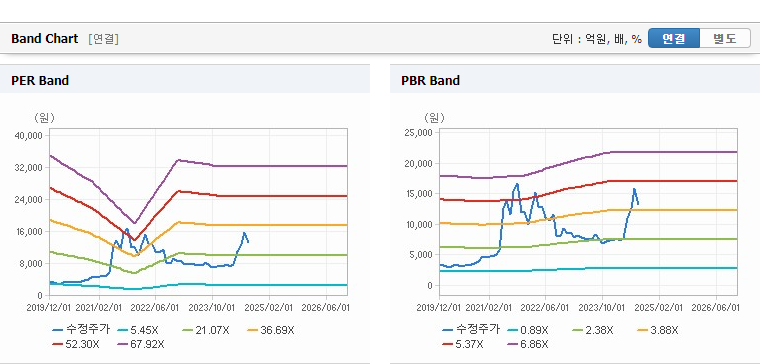Toggle 36.69X legend in PER Band

tap(270, 330)
